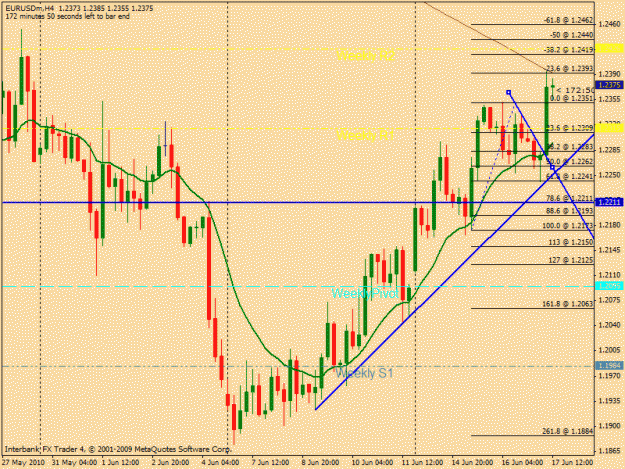Click the 'Weekly S1' support label
The image size is (625, 469).
tap(364, 373)
